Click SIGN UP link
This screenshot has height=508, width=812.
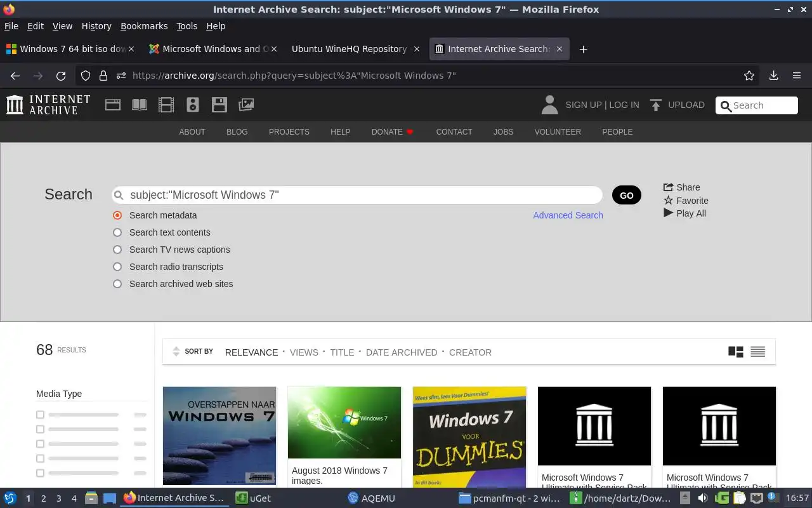tap(583, 105)
